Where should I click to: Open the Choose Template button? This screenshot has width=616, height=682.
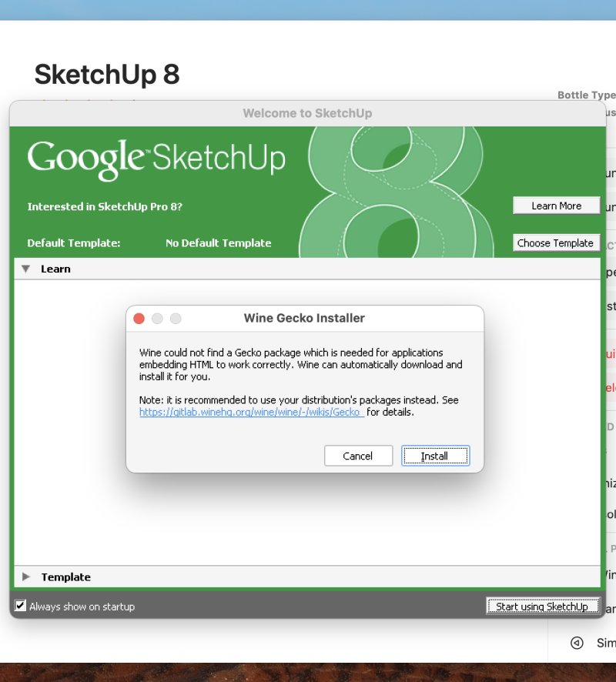pyautogui.click(x=556, y=242)
